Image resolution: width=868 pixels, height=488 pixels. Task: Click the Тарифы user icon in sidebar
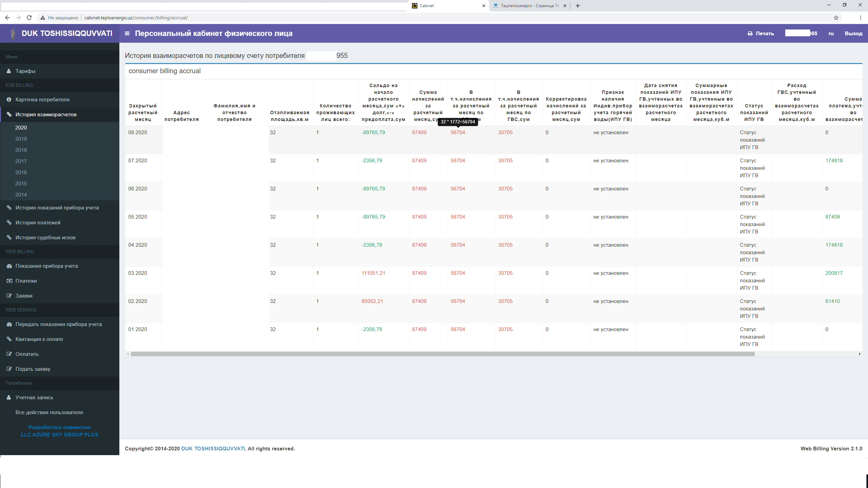[x=9, y=71]
